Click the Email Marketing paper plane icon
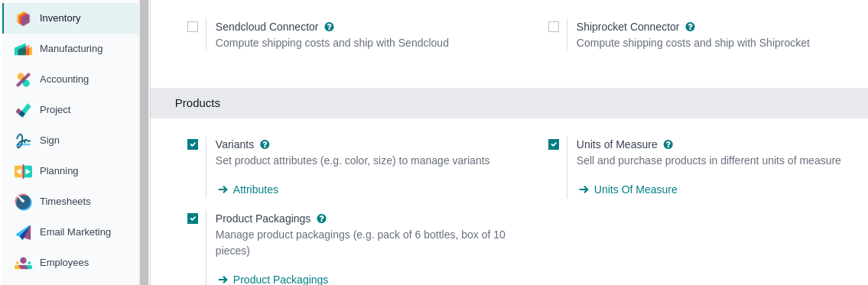Image resolution: width=868 pixels, height=285 pixels. pyautogui.click(x=23, y=232)
